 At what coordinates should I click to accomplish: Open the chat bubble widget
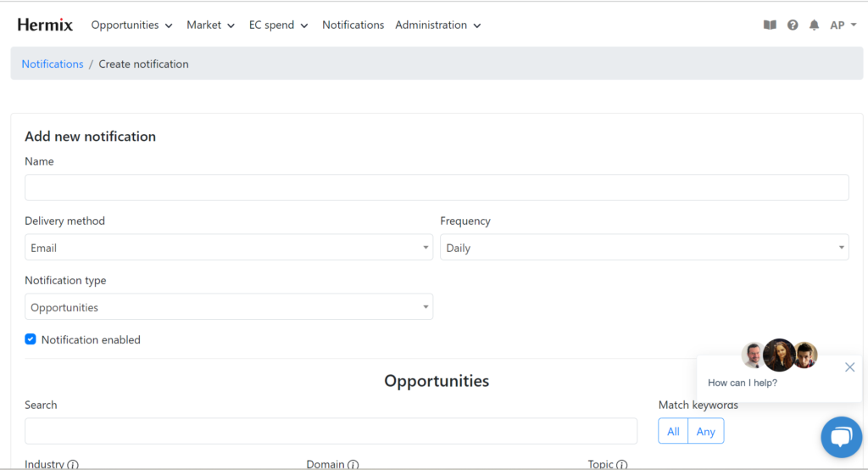click(841, 437)
